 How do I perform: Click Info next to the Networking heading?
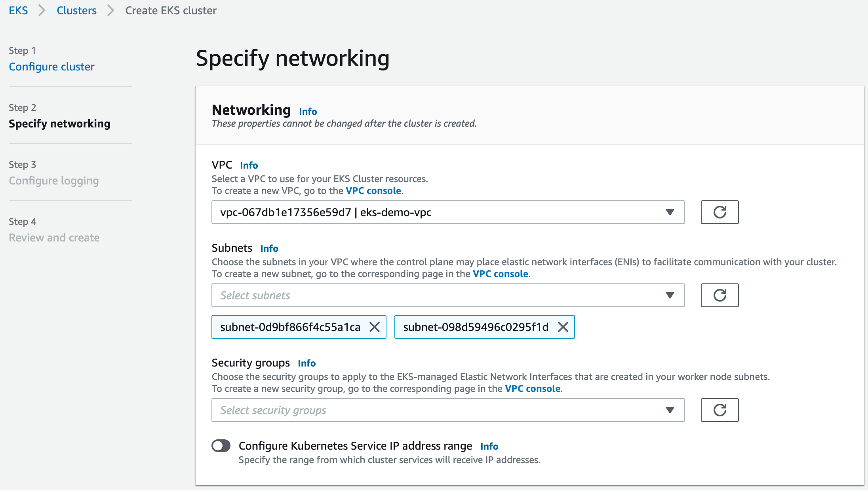(308, 111)
